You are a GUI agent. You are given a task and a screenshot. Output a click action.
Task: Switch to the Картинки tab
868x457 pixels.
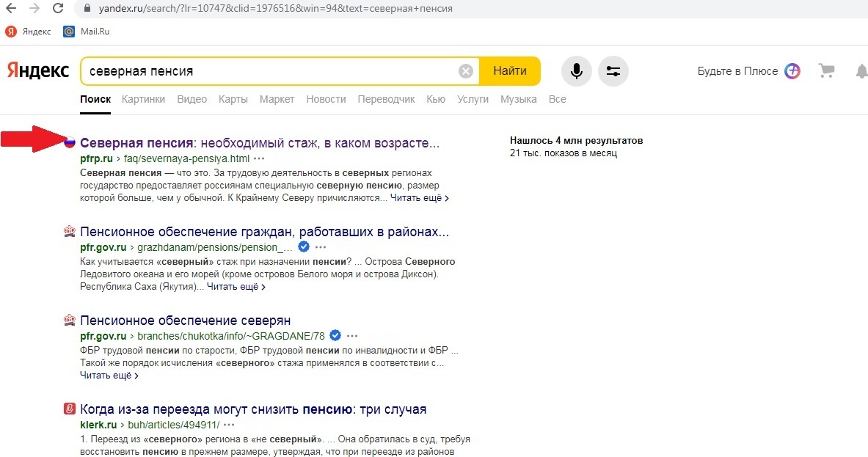[x=143, y=99]
